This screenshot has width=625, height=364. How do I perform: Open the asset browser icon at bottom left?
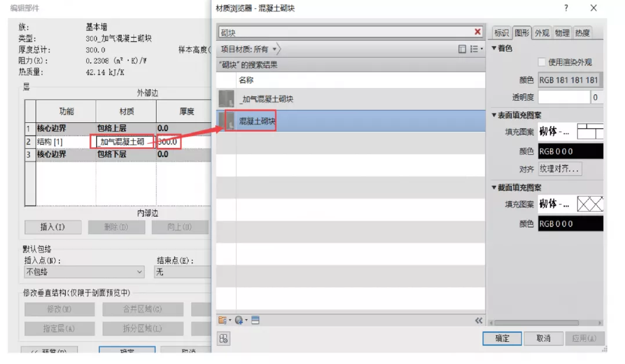[223, 338]
